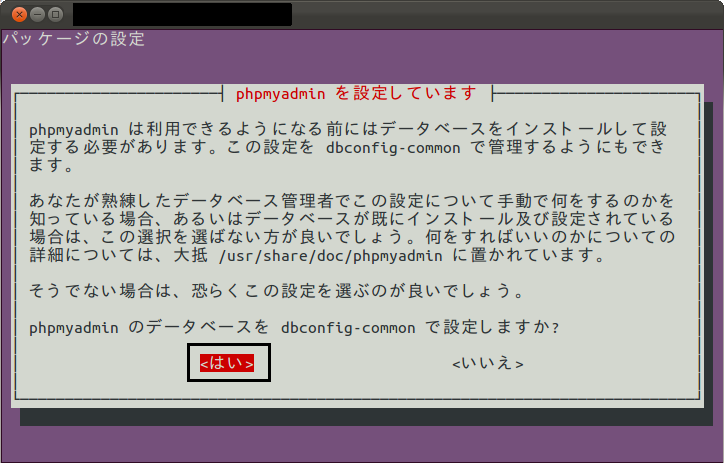724x463 pixels.
Task: Click the line 'そうでない場合は、恐らくこの設定を選ぶのが良いでしょう。'
Action: [x=277, y=291]
